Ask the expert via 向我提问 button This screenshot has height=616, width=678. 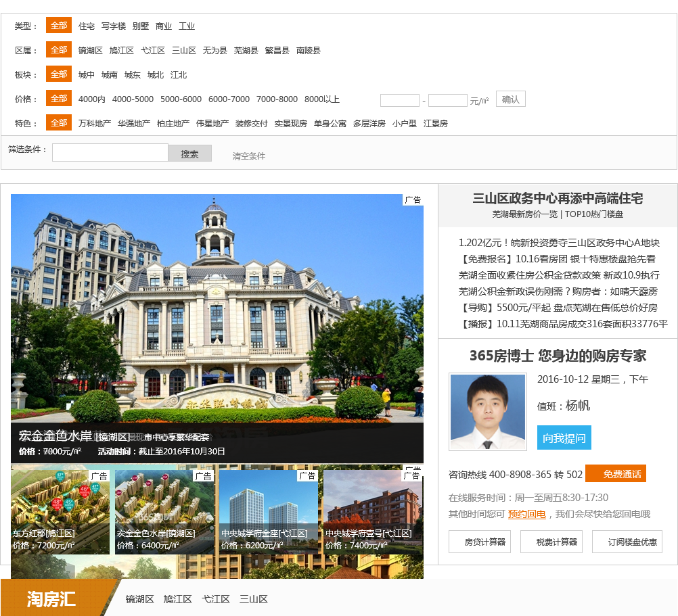(x=564, y=437)
